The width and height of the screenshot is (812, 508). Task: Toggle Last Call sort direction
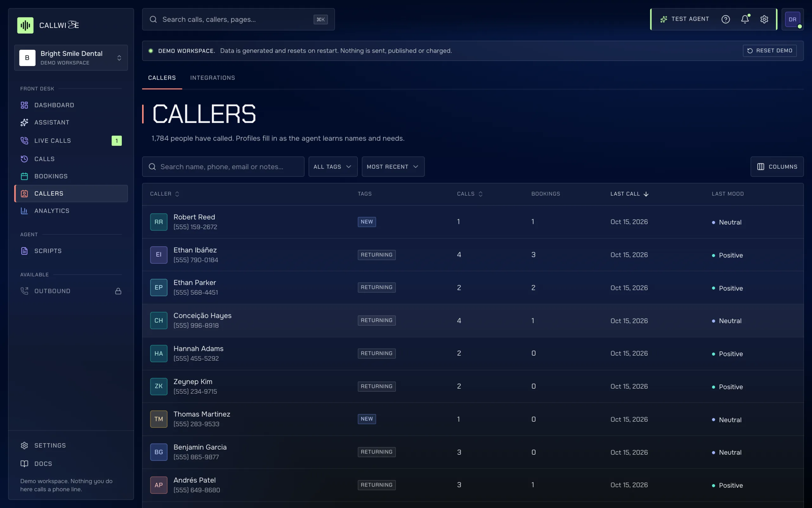[x=629, y=194]
